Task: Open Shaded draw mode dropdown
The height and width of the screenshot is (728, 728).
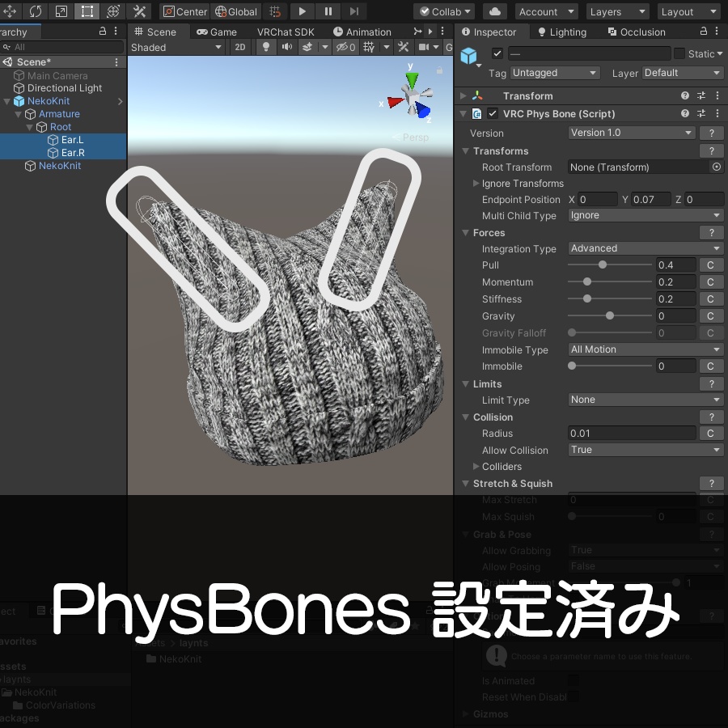Action: point(176,48)
